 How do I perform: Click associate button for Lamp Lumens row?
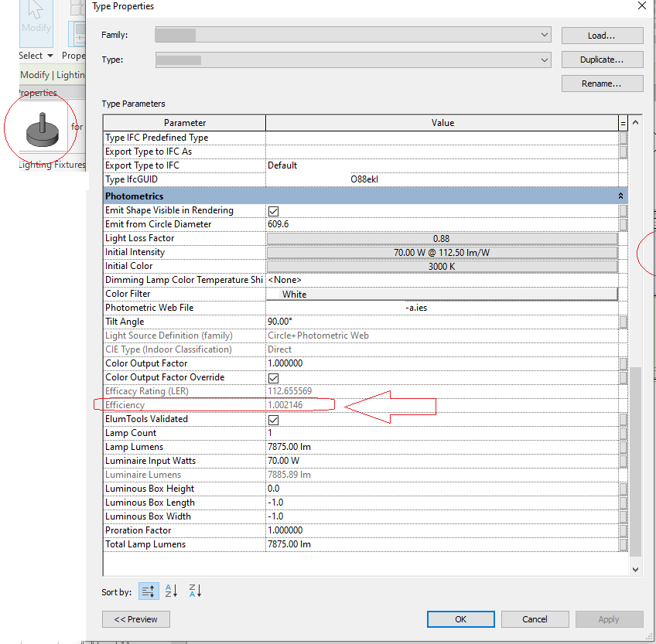pyautogui.click(x=623, y=447)
